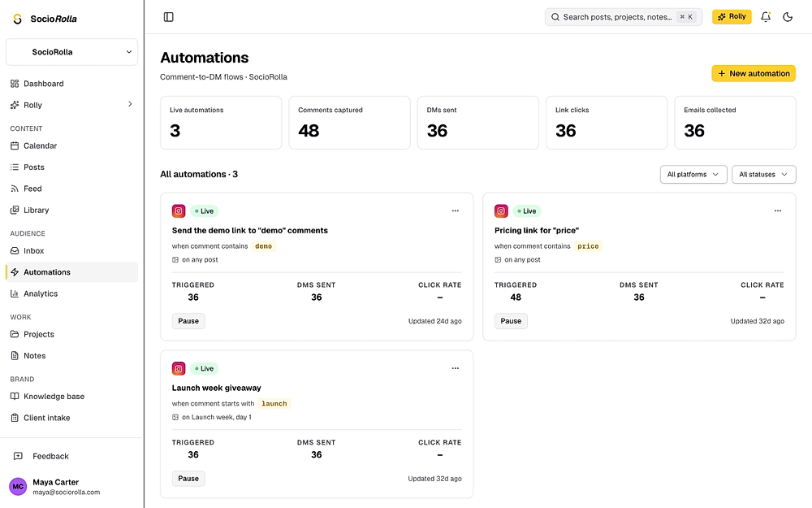Click the Client intake clipboard icon
This screenshot has height=508, width=812.
pos(15,418)
